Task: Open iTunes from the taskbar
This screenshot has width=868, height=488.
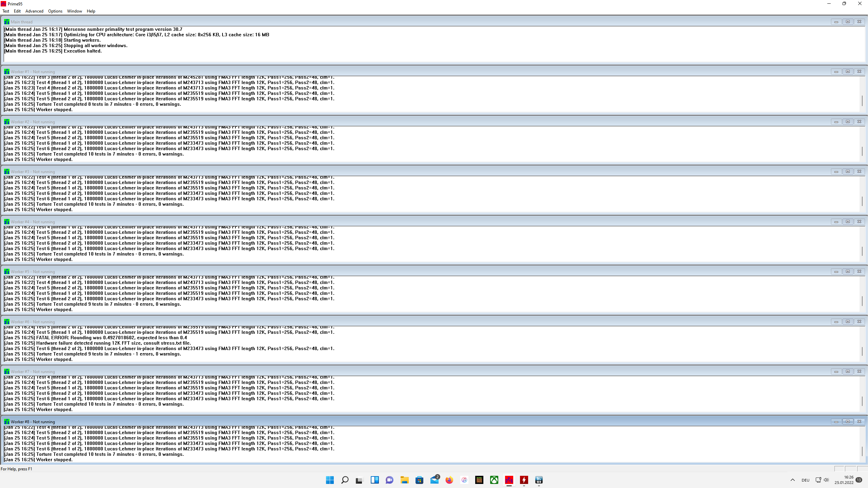Action: point(464,480)
